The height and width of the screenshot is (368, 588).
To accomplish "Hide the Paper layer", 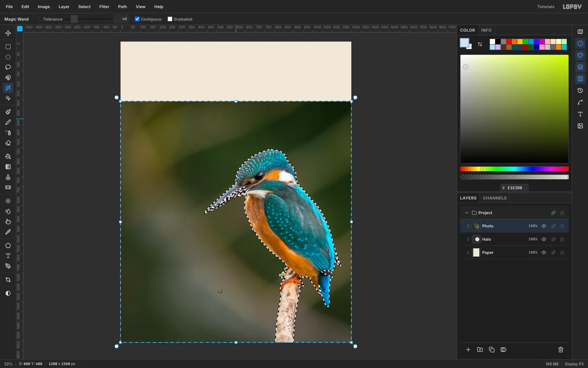I will click(544, 252).
